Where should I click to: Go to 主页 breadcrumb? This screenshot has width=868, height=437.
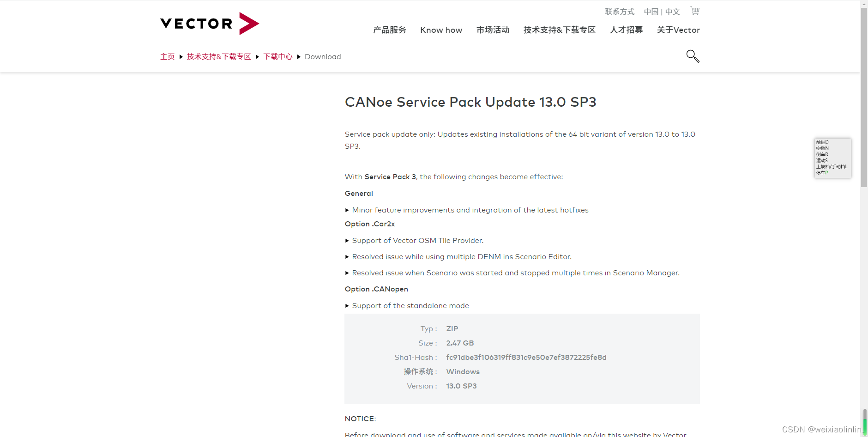click(168, 57)
